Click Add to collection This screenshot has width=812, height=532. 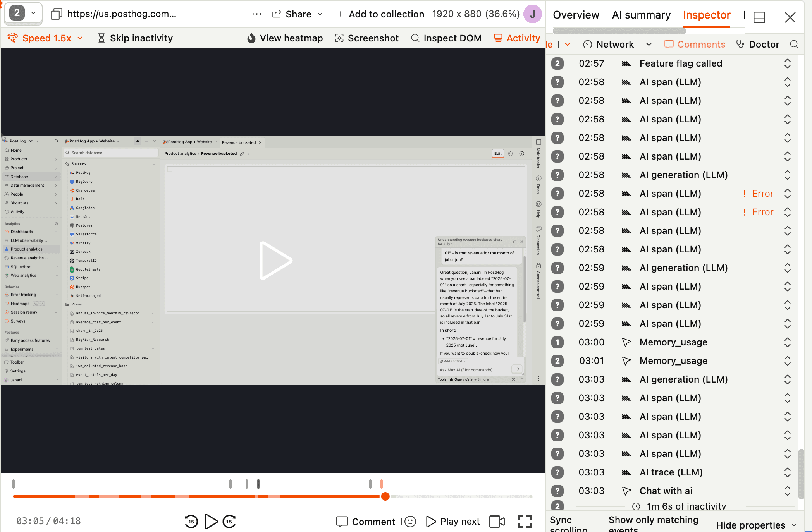(380, 14)
